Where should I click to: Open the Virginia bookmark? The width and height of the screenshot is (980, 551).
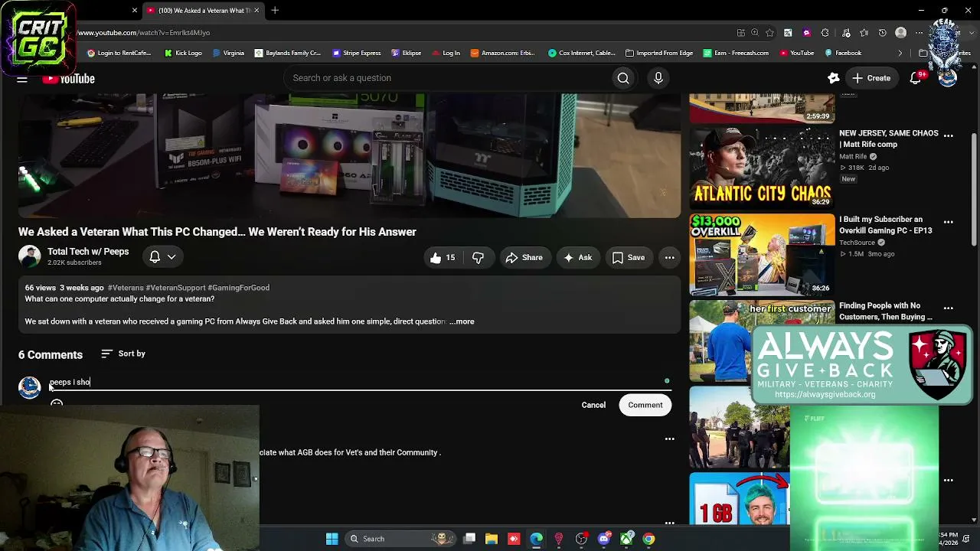[x=228, y=53]
